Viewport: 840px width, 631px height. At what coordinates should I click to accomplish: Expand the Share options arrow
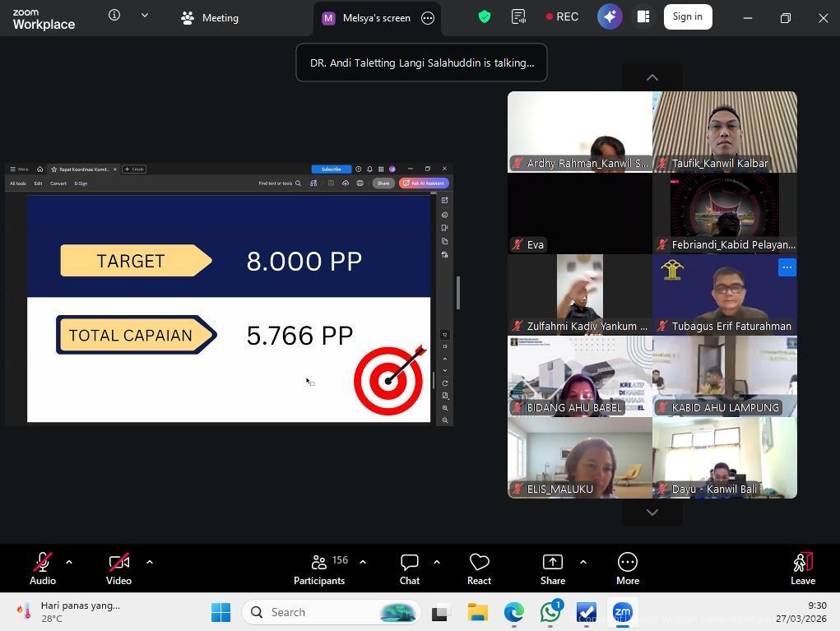[x=583, y=562]
